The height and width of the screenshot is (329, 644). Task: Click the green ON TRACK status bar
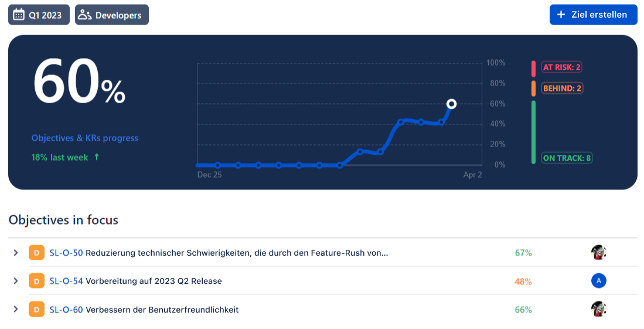[x=533, y=132]
